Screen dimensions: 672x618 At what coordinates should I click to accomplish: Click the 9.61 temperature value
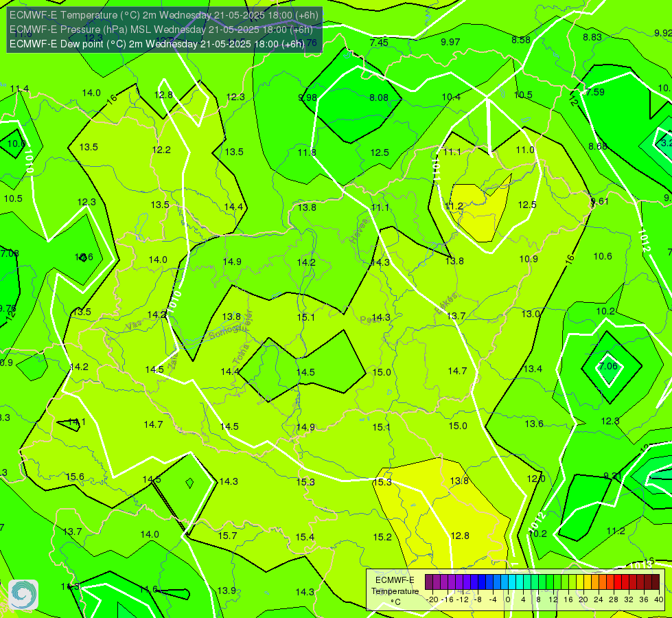pos(599,201)
